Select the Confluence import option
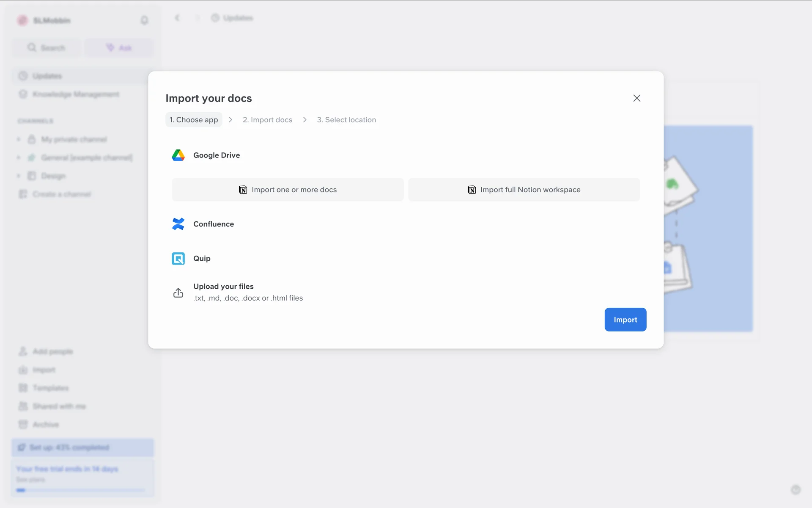Screen dimensions: 812x508 click(214, 224)
